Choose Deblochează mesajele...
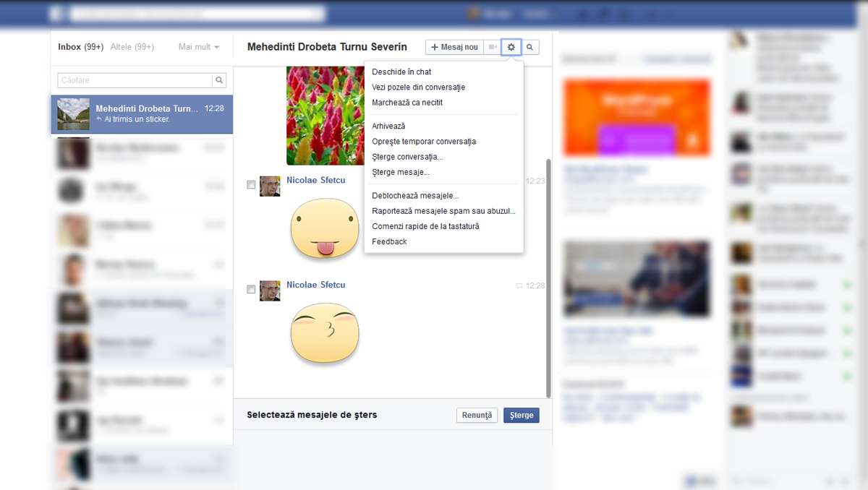 click(x=415, y=195)
